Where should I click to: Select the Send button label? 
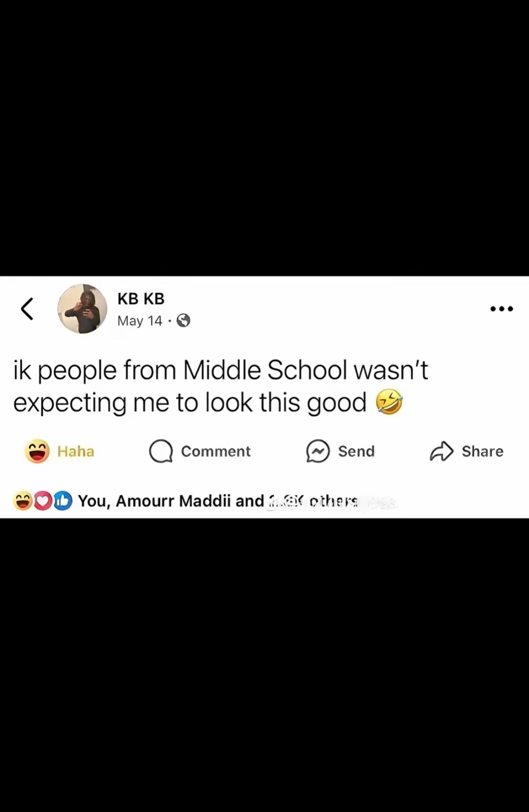pyautogui.click(x=356, y=451)
